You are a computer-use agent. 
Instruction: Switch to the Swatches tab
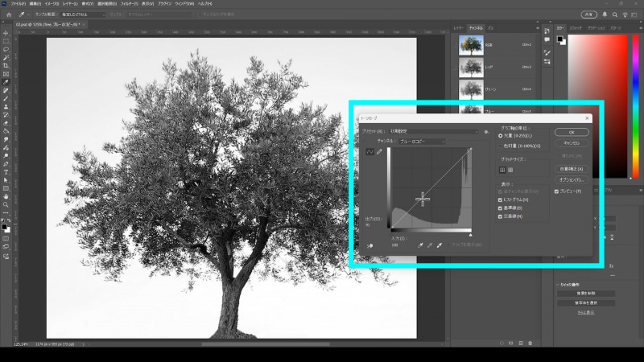point(576,28)
